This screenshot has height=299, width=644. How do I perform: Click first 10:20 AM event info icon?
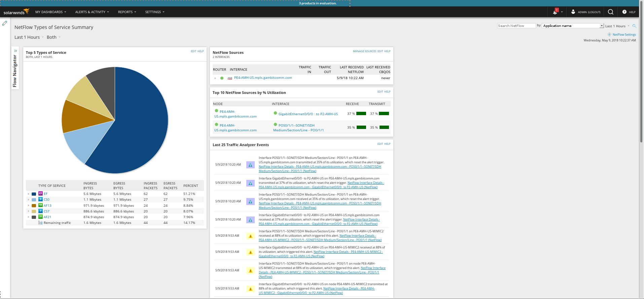[x=250, y=165]
